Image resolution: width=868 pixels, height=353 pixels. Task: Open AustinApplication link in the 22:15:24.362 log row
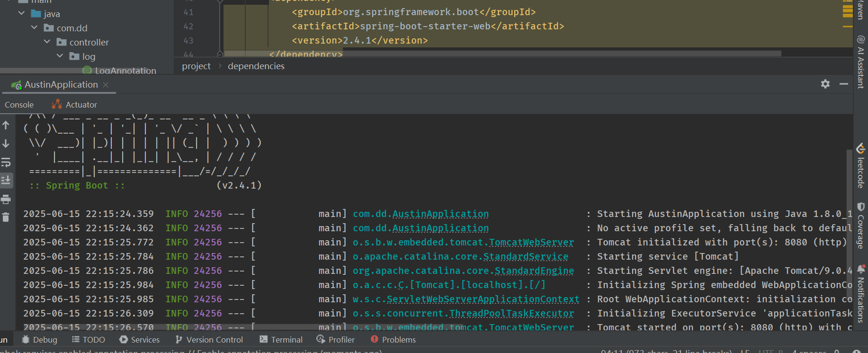click(440, 228)
